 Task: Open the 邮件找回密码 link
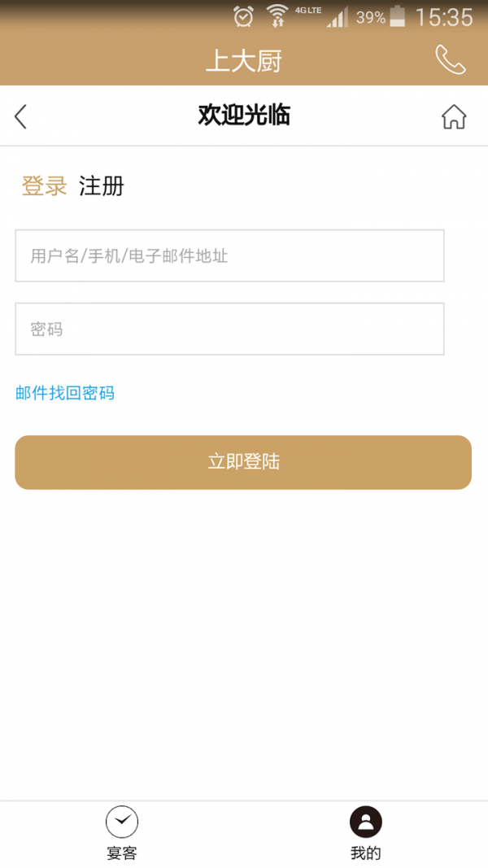[x=65, y=394]
